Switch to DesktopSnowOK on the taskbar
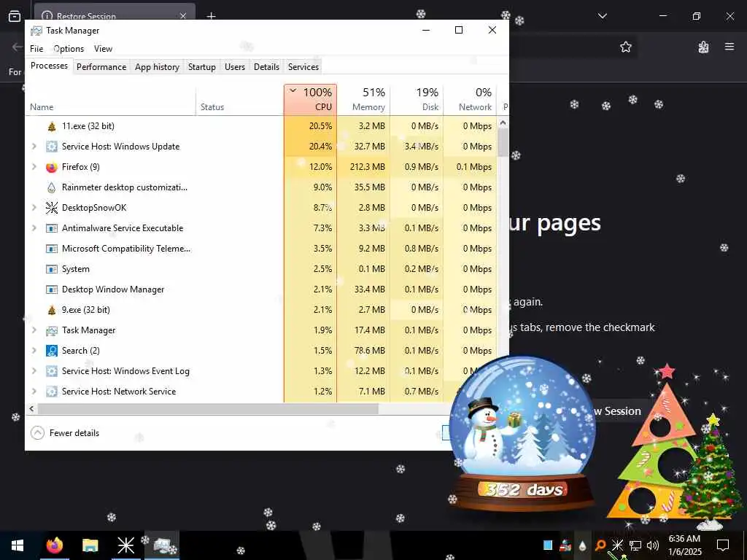Image resolution: width=747 pixels, height=560 pixels. click(125, 545)
